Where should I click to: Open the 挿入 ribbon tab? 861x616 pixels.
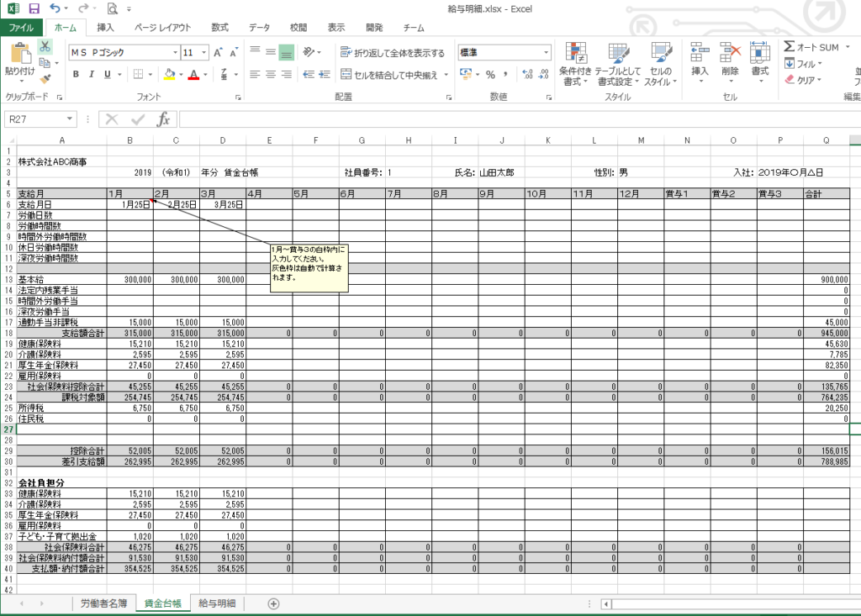click(x=106, y=28)
